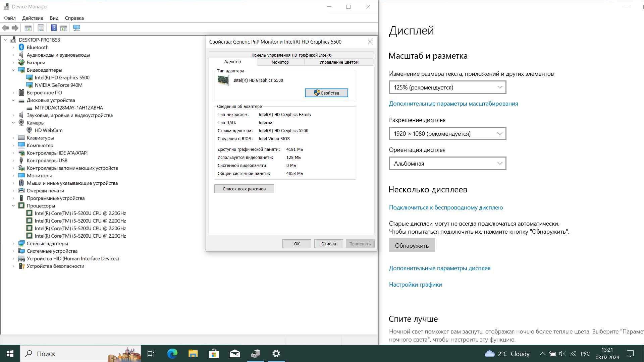
Task: Open Mail app from the taskbar
Action: 234,354
